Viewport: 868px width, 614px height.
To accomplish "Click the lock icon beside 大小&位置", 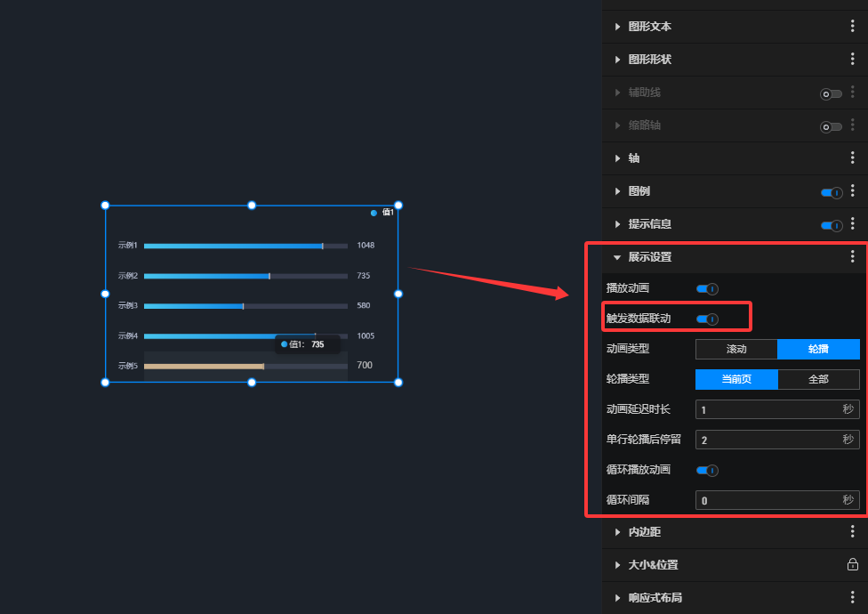I will tap(852, 565).
